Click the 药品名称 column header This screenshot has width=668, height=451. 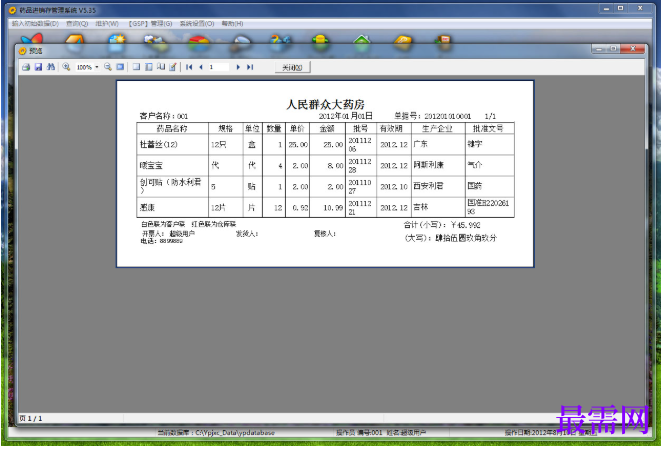pos(172,129)
